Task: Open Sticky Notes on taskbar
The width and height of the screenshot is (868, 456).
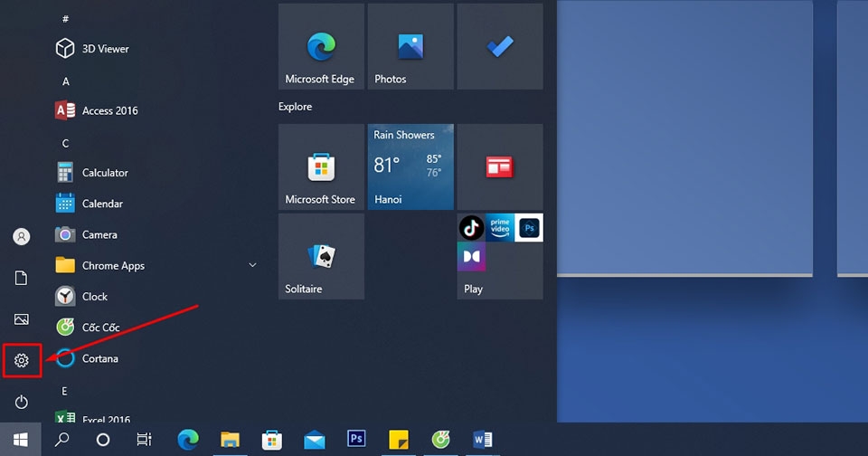Action: point(399,440)
